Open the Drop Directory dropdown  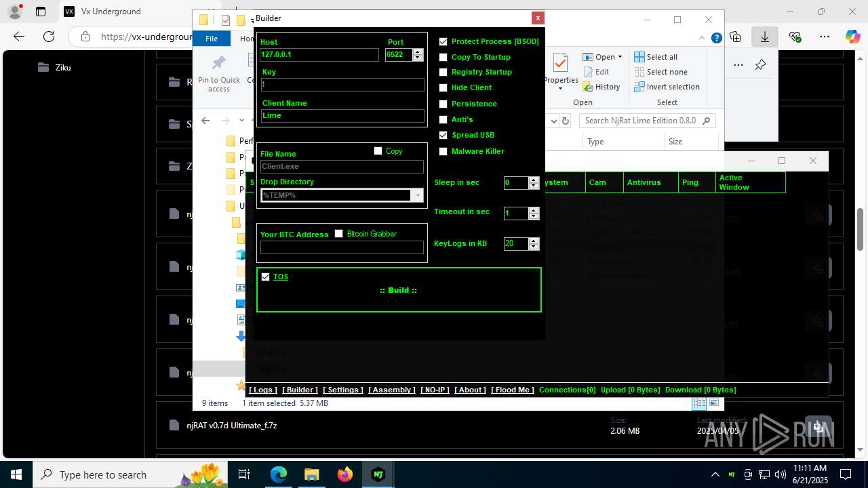[x=418, y=195]
